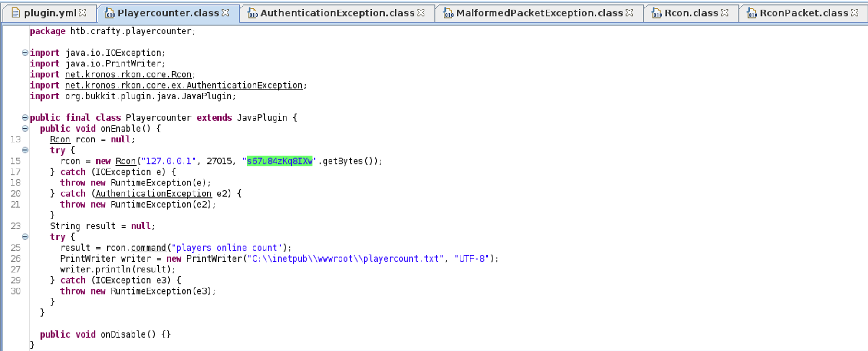
Task: Collapse the first try block
Action: point(25,150)
